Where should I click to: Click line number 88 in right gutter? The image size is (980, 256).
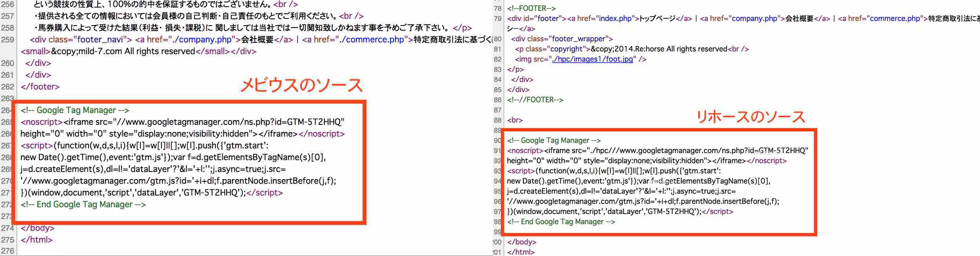497,120
